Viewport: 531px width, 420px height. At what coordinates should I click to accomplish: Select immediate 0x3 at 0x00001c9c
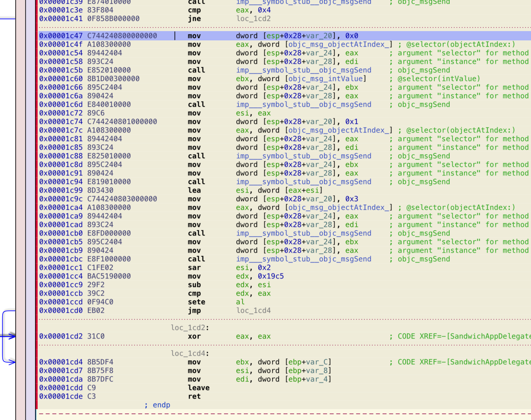click(352, 199)
